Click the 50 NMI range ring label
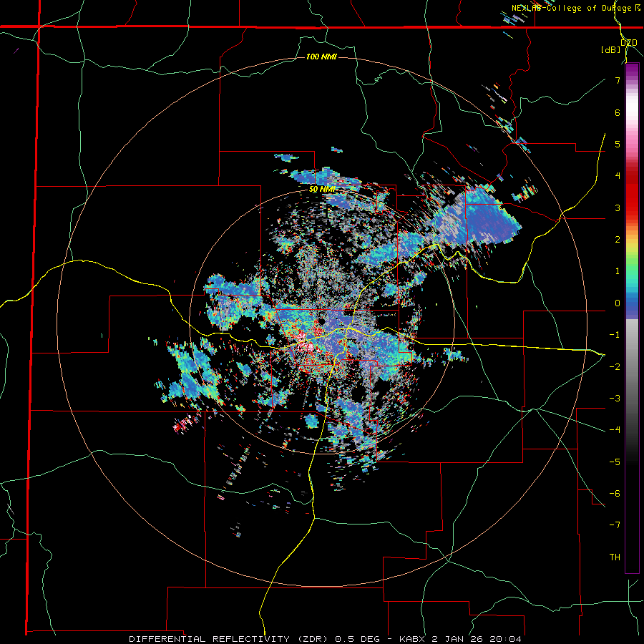Image resolution: width=644 pixels, height=644 pixels. [x=323, y=190]
